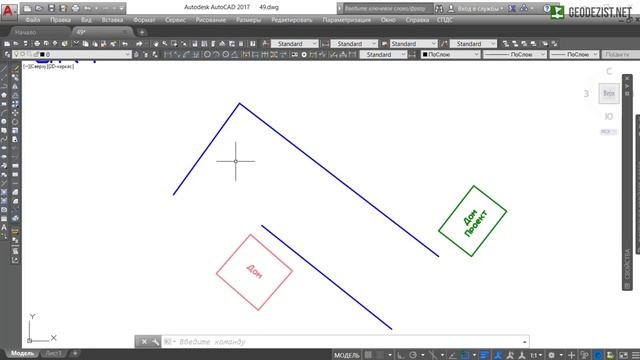
Task: Click layer 0 black color swatch
Action: pos(42,54)
